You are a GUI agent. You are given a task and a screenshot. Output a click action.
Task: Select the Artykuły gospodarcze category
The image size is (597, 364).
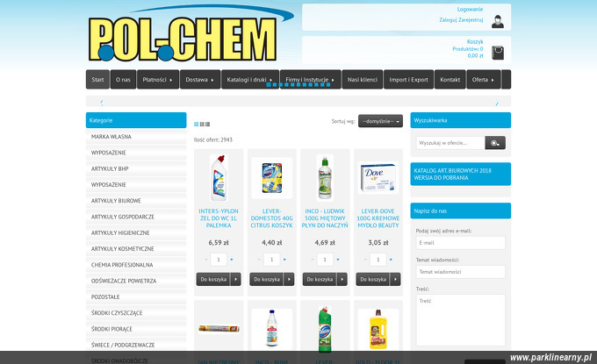click(136, 217)
